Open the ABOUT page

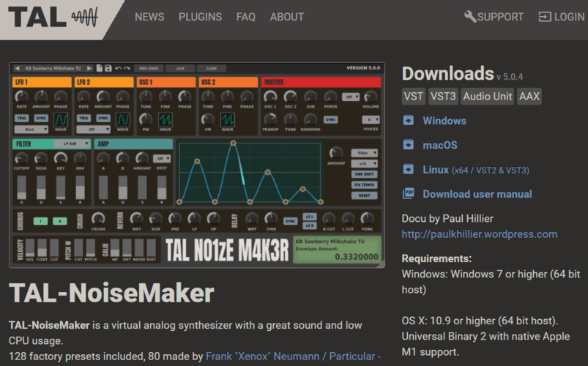pyautogui.click(x=287, y=17)
